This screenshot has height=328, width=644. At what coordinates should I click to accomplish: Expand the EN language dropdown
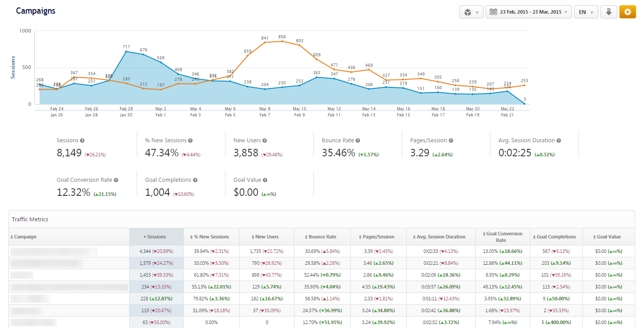(586, 12)
